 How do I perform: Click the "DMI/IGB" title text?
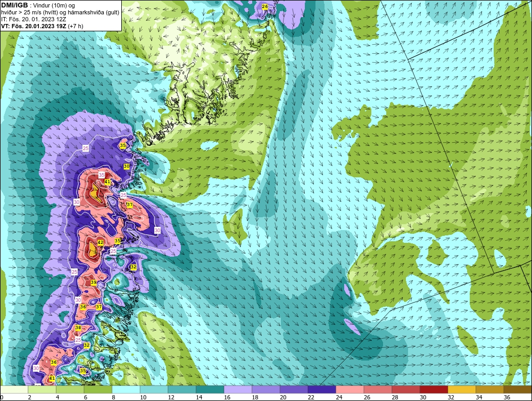click(14, 5)
